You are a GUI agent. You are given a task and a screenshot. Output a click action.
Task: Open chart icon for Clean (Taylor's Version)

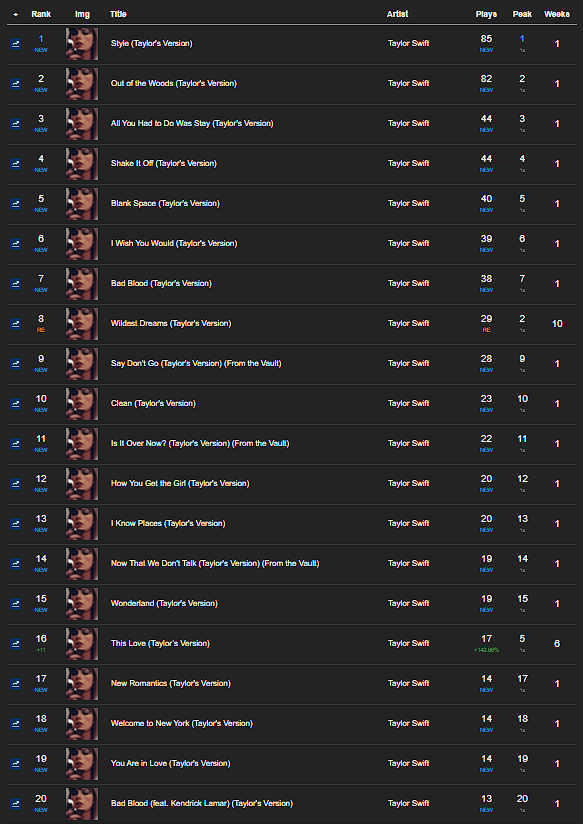click(15, 404)
